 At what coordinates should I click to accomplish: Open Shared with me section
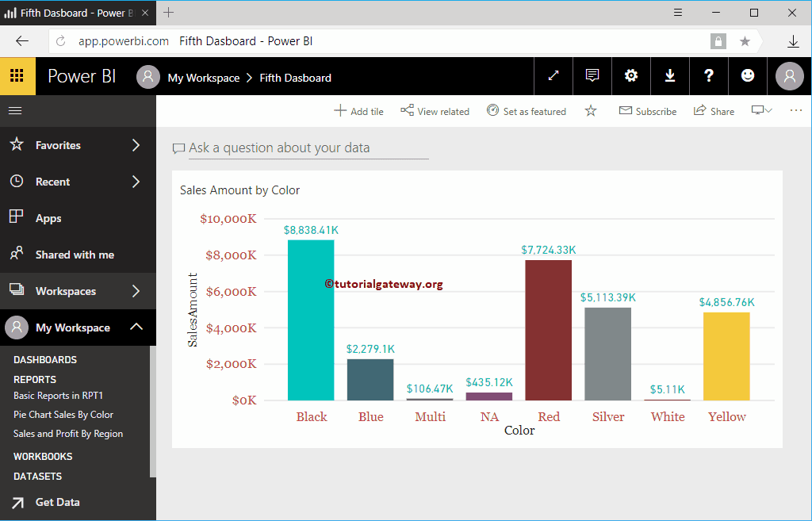[74, 255]
